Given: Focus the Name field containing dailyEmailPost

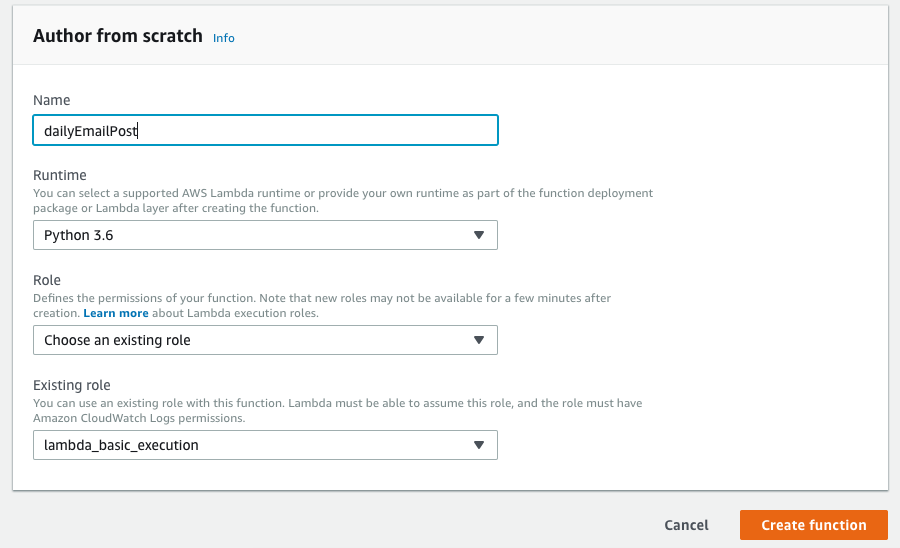Looking at the screenshot, I should click(x=265, y=130).
